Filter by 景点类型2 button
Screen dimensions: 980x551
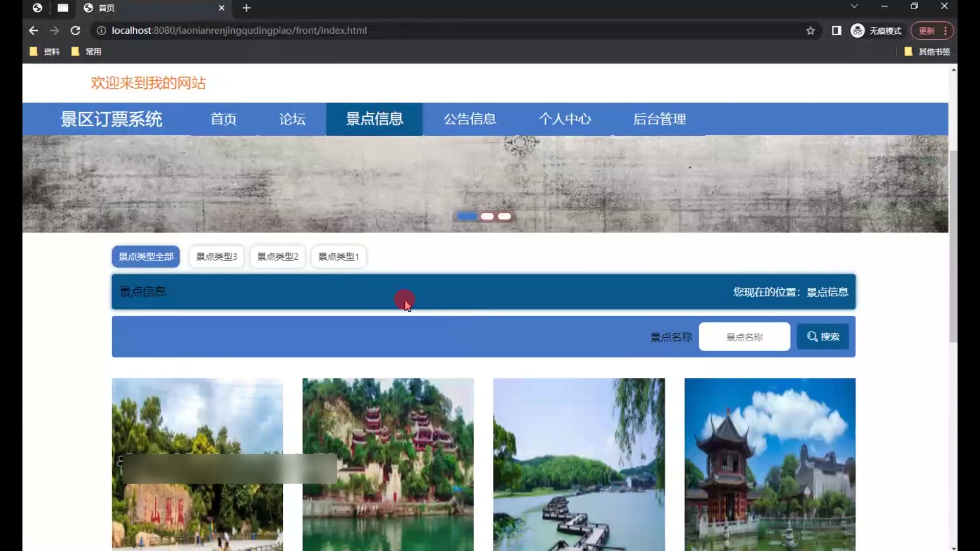(278, 257)
